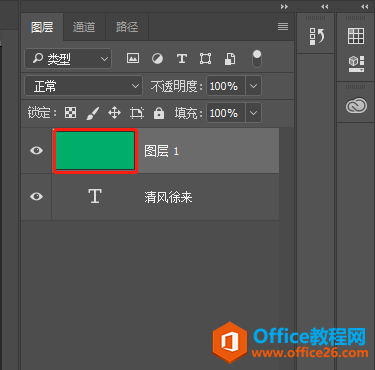
Task: Filter layers by smart object icon
Action: click(x=230, y=59)
